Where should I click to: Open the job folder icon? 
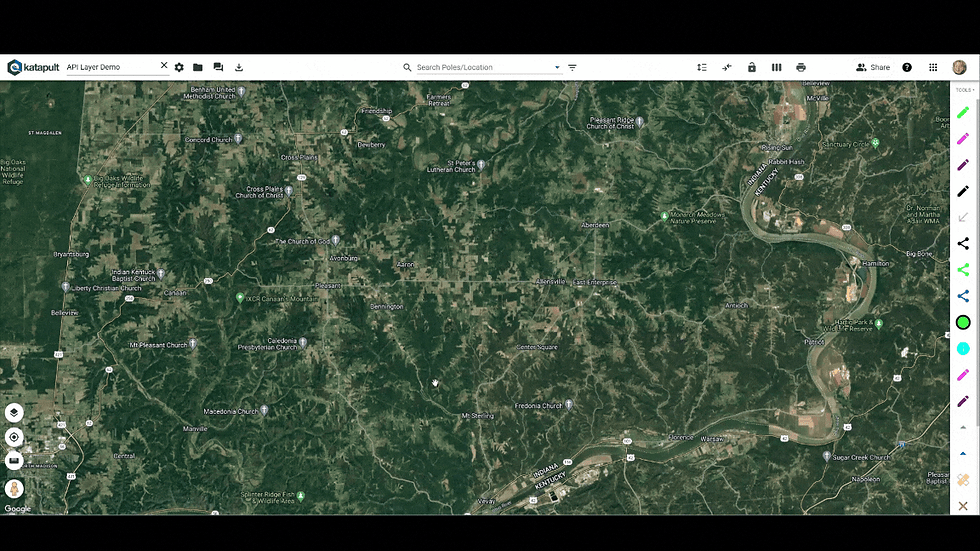pos(198,67)
